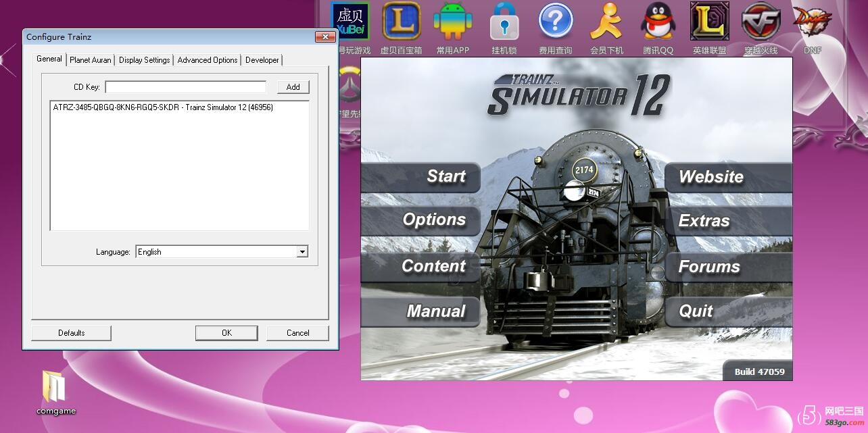
Task: Open the Advanced Options tab
Action: point(208,60)
